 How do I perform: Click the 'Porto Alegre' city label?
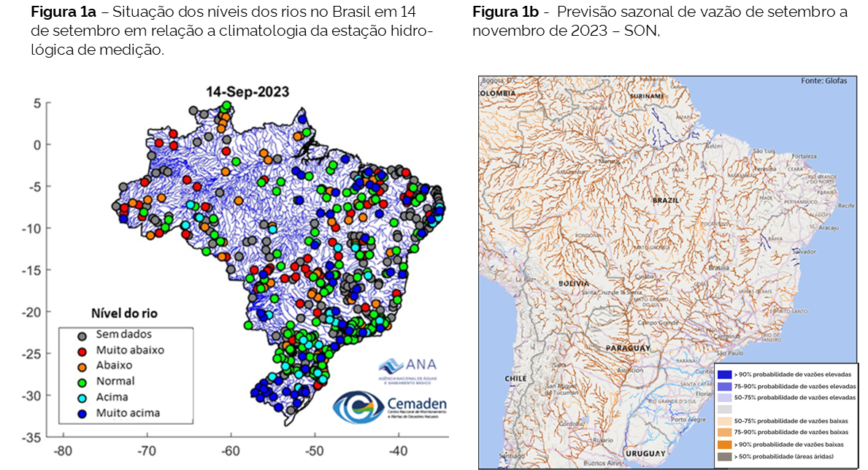688,420
